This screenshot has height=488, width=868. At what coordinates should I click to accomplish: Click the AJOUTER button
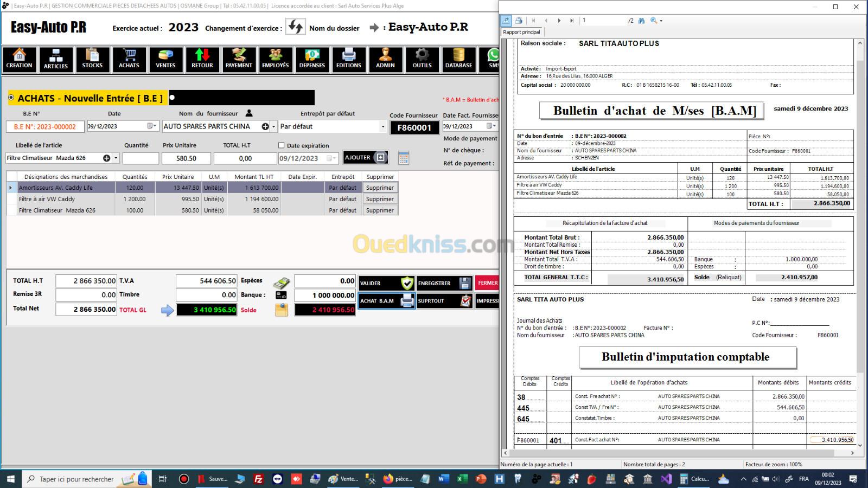365,157
